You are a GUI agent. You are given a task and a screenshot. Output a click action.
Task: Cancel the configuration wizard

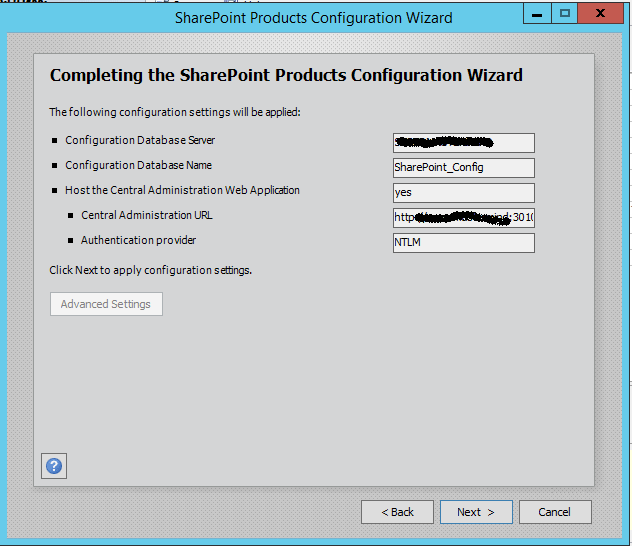tap(554, 512)
